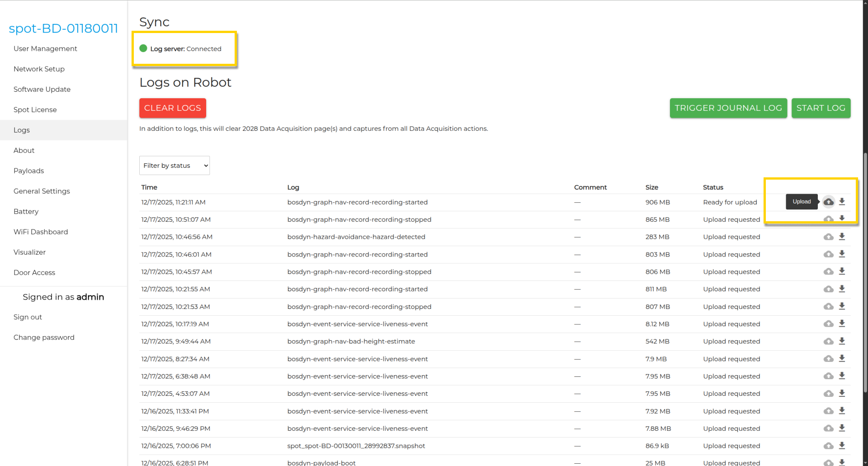Click the Start Log button
The height and width of the screenshot is (466, 868).
pyautogui.click(x=821, y=108)
